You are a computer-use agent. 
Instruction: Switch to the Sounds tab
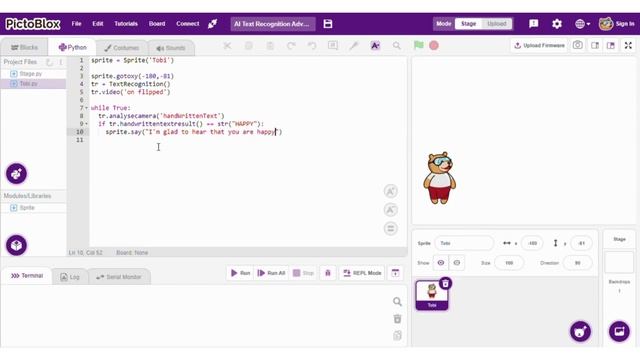pyautogui.click(x=171, y=48)
